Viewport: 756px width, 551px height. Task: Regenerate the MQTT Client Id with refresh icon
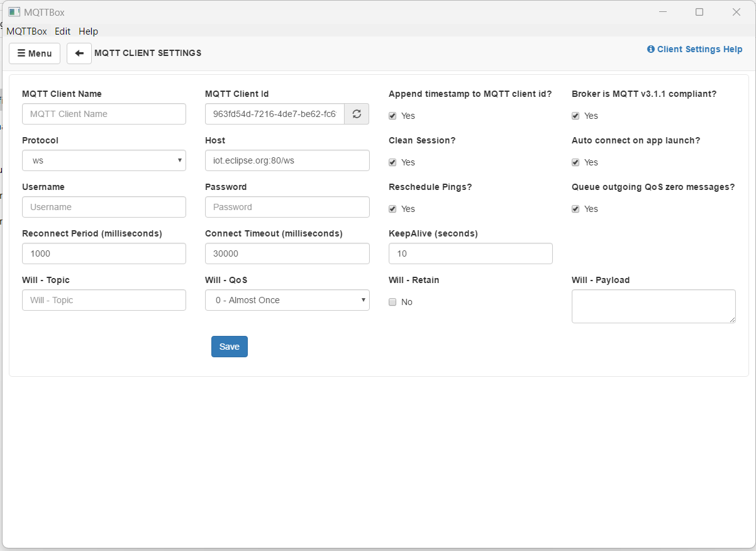tap(357, 114)
